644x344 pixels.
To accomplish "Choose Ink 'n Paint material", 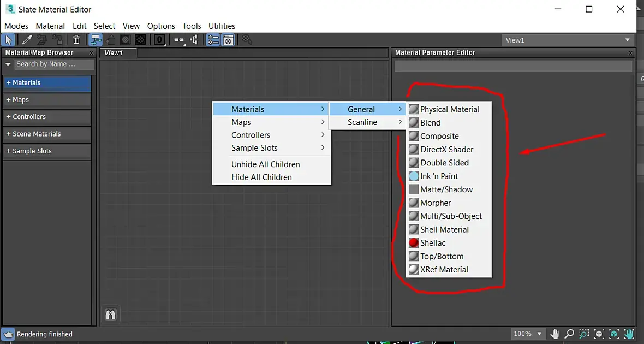I will (449, 176).
